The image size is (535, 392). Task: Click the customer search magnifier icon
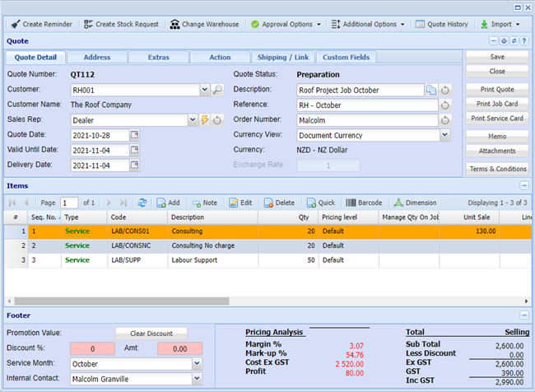218,90
